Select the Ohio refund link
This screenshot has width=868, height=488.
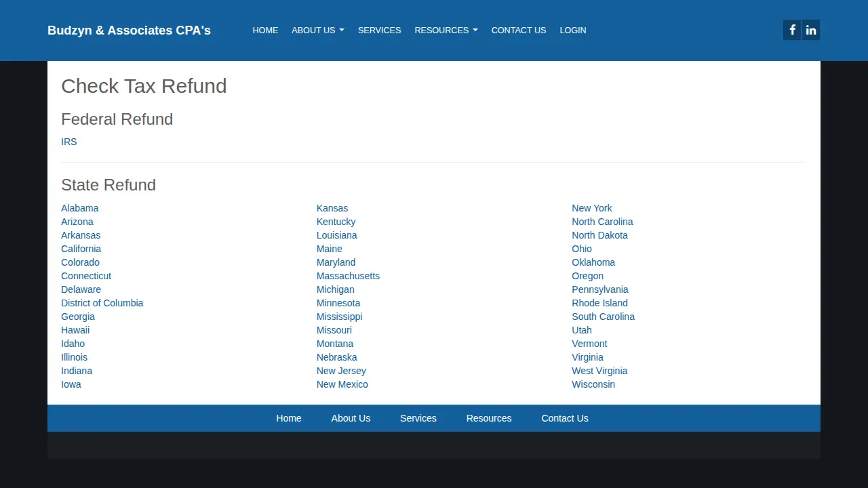point(582,249)
